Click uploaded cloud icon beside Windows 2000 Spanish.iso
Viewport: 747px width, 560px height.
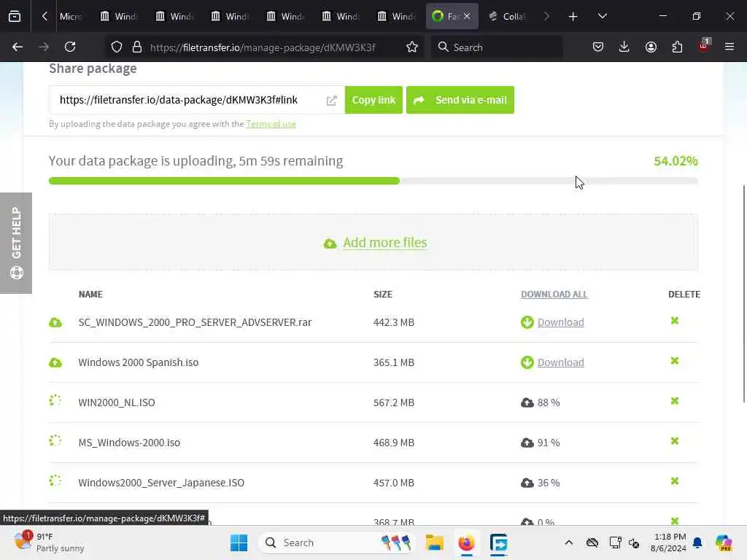[55, 362]
